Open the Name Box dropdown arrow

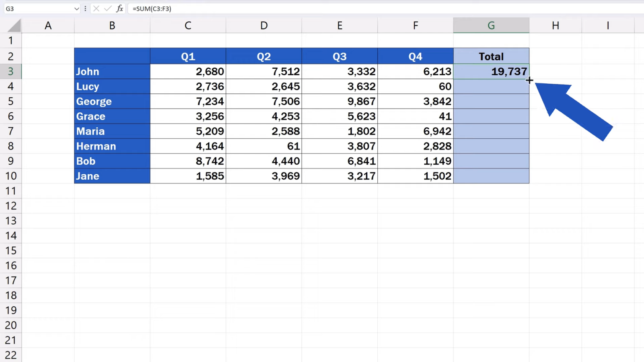76,8
